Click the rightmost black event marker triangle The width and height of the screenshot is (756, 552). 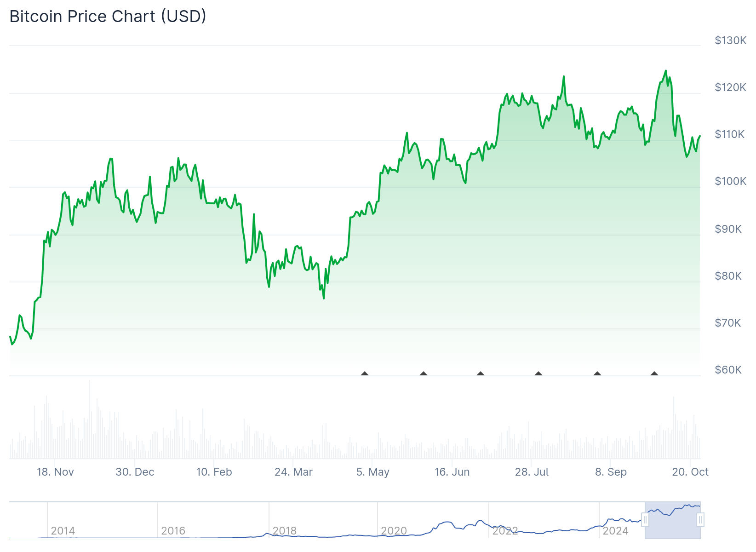(654, 374)
